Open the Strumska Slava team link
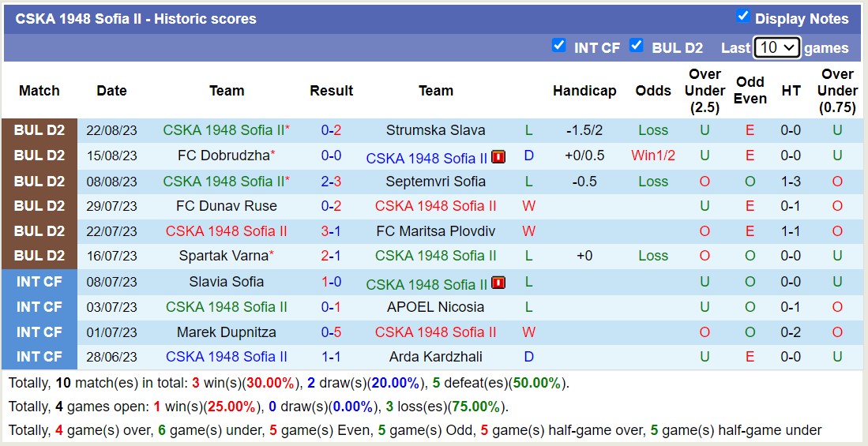Image resolution: width=868 pixels, height=446 pixels. (x=435, y=130)
